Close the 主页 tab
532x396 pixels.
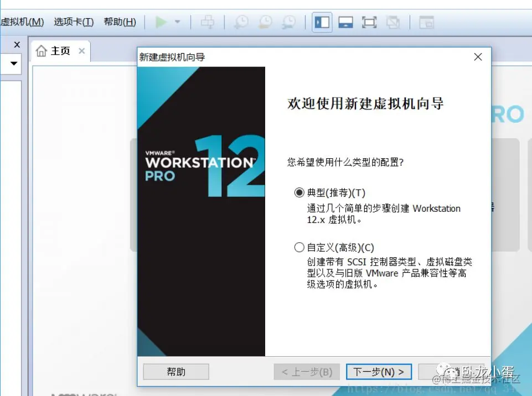tap(81, 51)
